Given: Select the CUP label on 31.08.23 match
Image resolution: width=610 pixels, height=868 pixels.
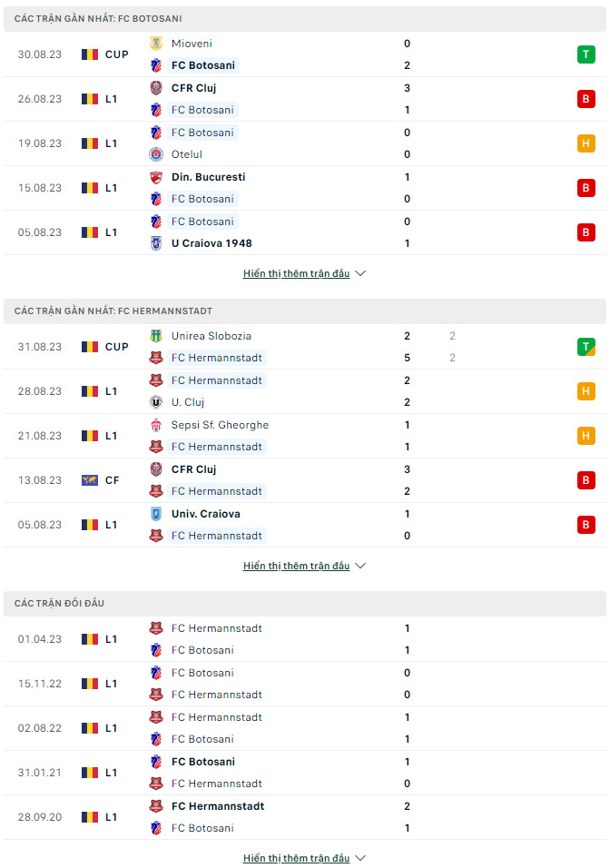Looking at the screenshot, I should (x=117, y=347).
